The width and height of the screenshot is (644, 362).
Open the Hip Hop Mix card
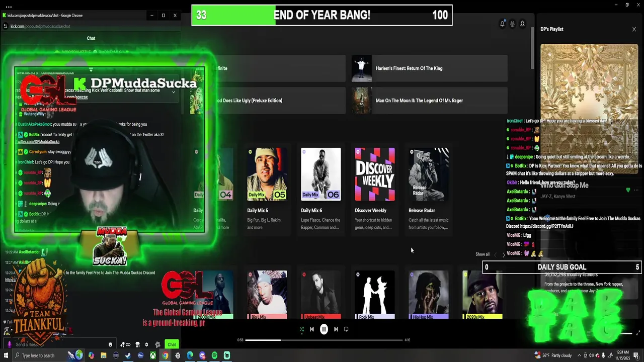[x=428, y=295]
